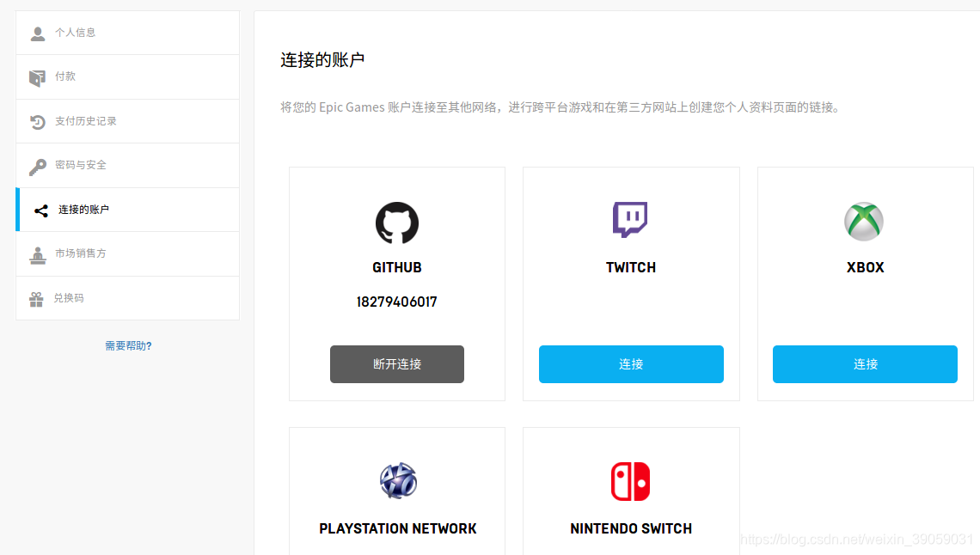
Task: Select the active 连接的账户 menu item
Action: point(127,210)
